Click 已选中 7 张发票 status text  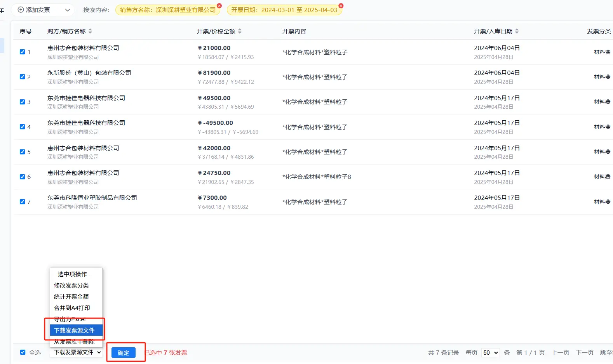[166, 352]
